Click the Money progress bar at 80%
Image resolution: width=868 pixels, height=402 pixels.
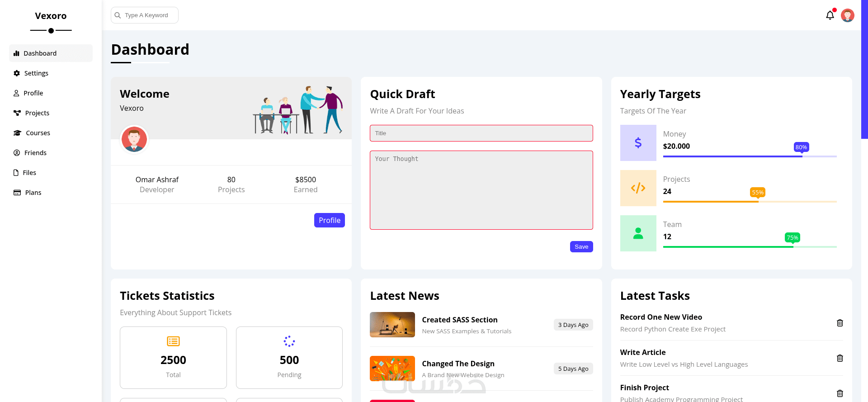[x=750, y=156]
